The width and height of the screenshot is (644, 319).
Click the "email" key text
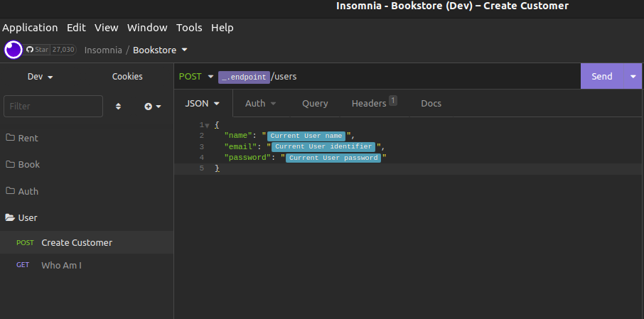pyautogui.click(x=239, y=146)
